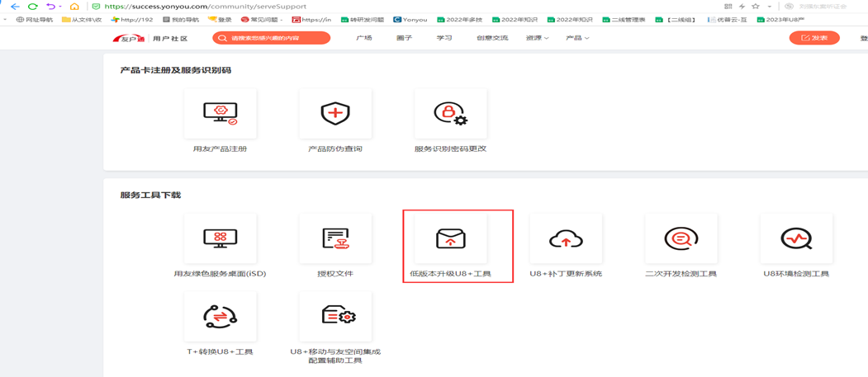868x377 pixels.
Task: Open 产品防伪查询 shield icon
Action: click(x=335, y=113)
